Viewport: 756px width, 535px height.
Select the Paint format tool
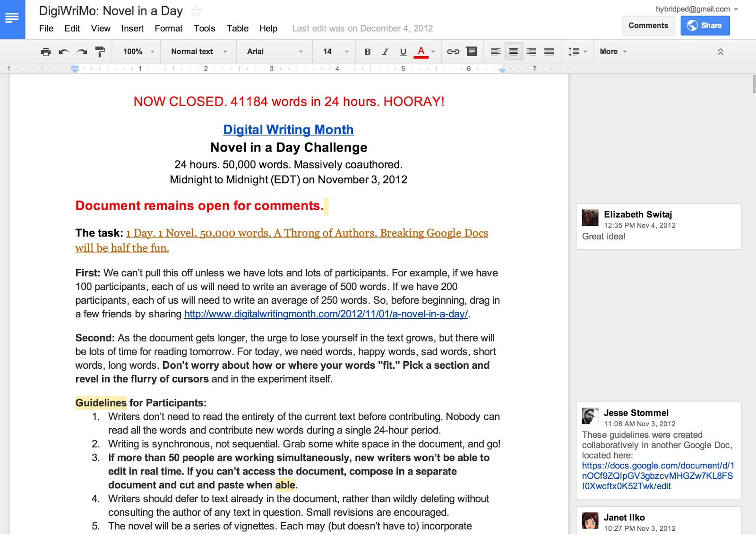click(x=100, y=51)
